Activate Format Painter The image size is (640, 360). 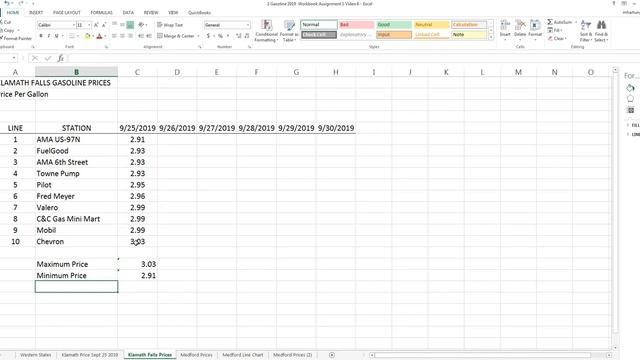pyautogui.click(x=16, y=38)
